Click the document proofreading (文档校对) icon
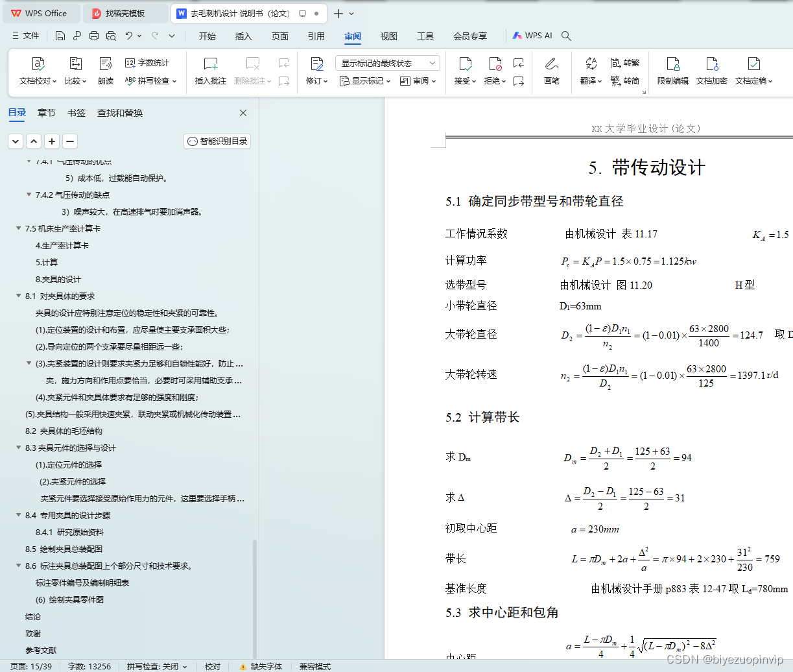This screenshot has width=793, height=672. (x=38, y=64)
